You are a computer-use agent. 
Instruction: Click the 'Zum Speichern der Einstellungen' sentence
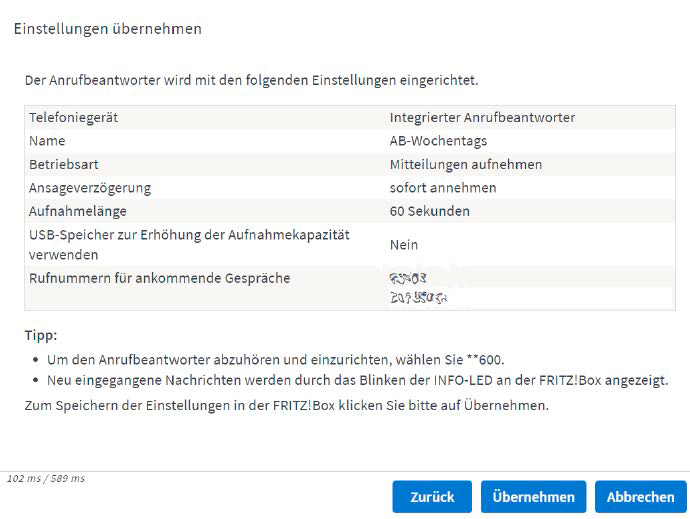pyautogui.click(x=287, y=405)
